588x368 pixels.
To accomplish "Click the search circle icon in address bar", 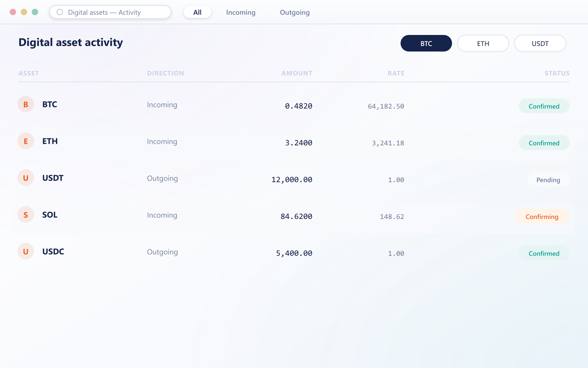I will click(x=60, y=12).
